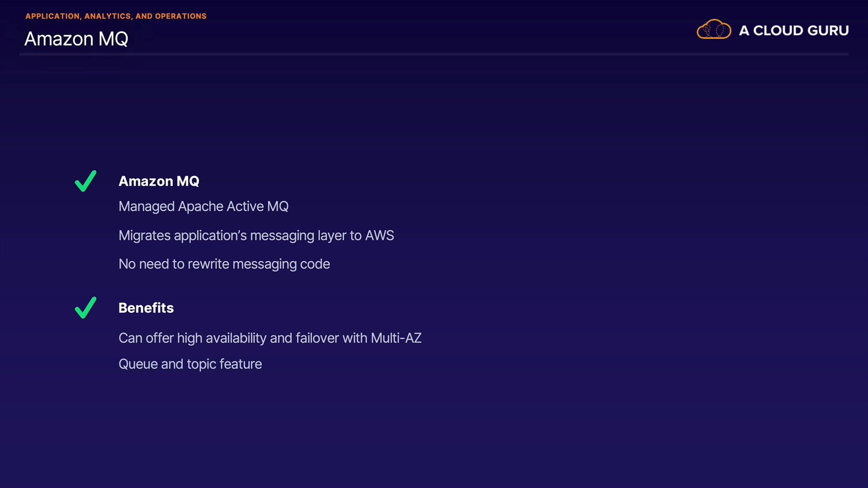868x488 pixels.
Task: Click the word "AWS" in the bullet
Action: [380, 236]
